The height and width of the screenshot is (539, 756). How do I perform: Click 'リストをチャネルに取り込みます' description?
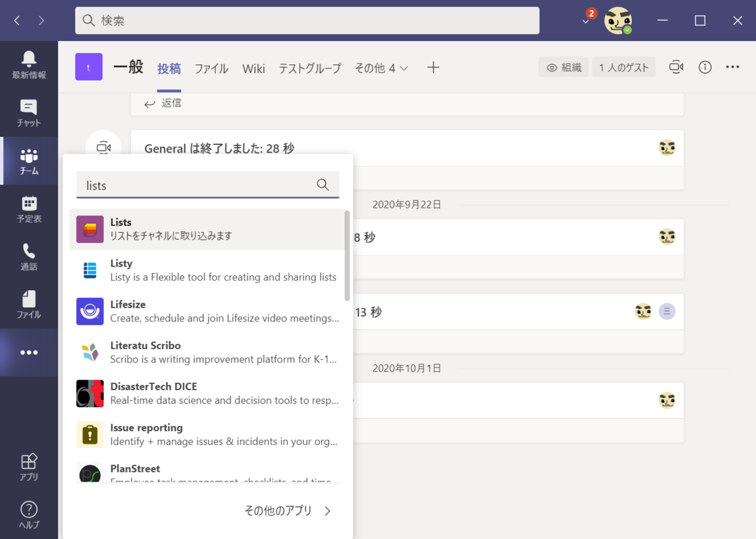tap(171, 236)
